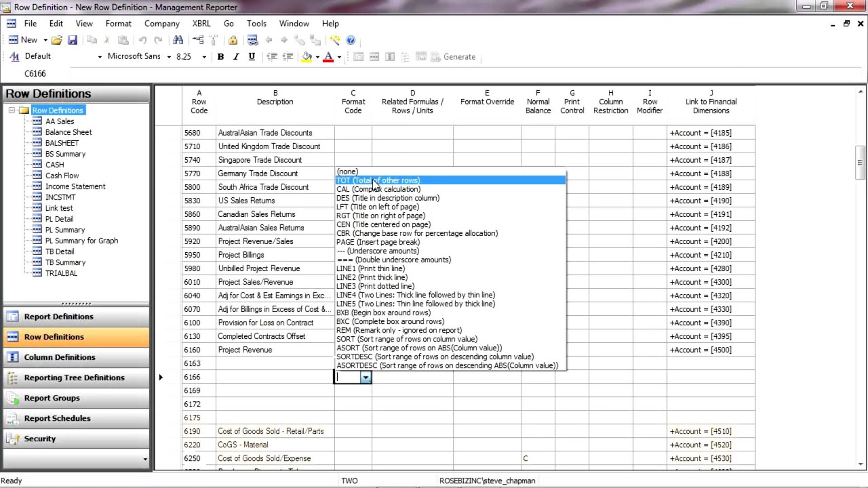Toggle Bold formatting
Viewport: 868px width, 488px height.
[x=220, y=57]
